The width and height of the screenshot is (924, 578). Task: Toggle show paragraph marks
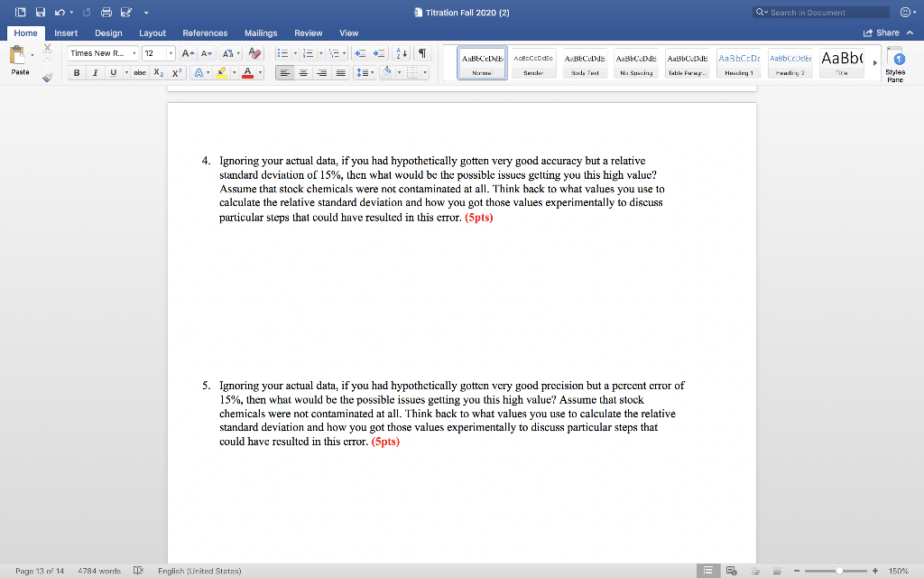(x=421, y=54)
